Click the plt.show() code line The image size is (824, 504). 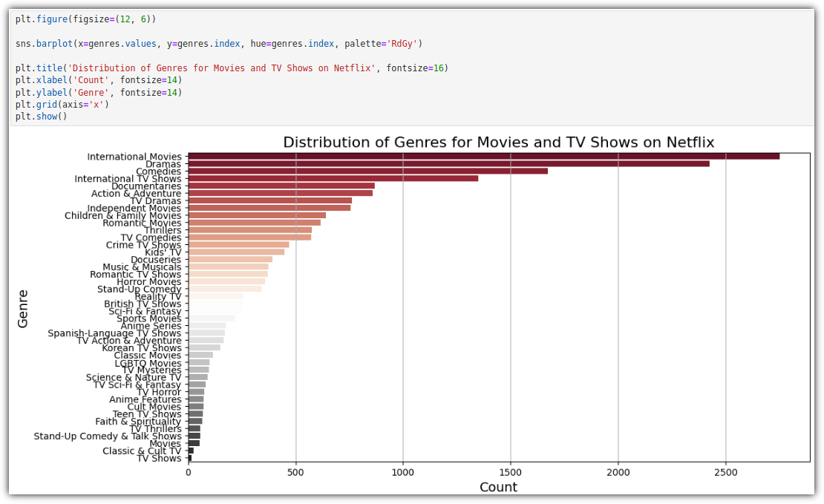click(x=42, y=116)
